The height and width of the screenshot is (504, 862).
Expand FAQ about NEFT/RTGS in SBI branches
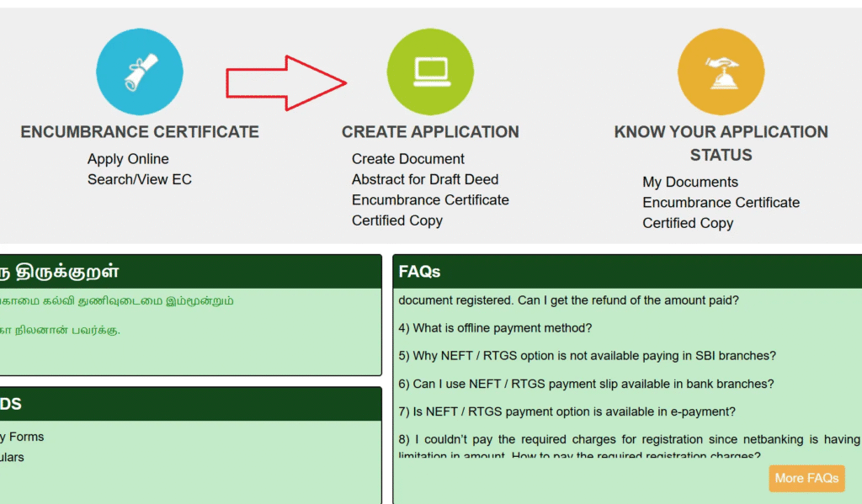(586, 356)
